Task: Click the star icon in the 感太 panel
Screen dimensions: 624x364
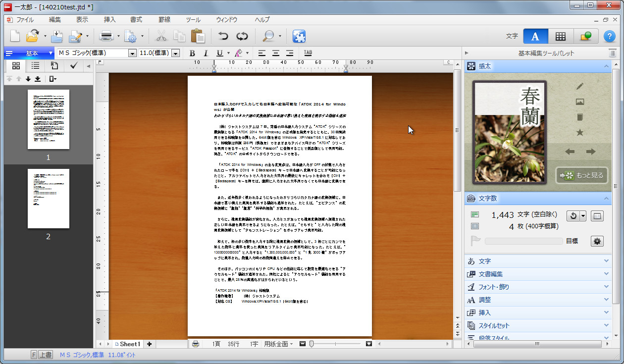Action: 579,133
